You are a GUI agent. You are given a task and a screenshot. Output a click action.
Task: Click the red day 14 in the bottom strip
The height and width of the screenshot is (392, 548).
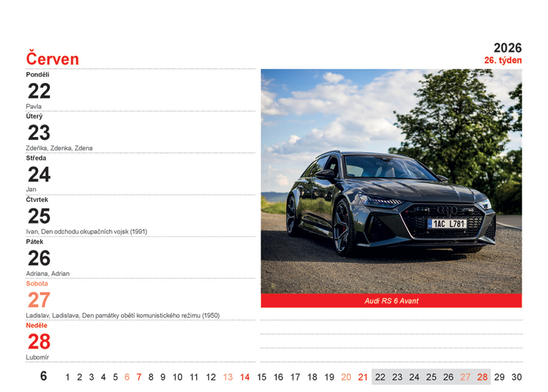tap(244, 377)
